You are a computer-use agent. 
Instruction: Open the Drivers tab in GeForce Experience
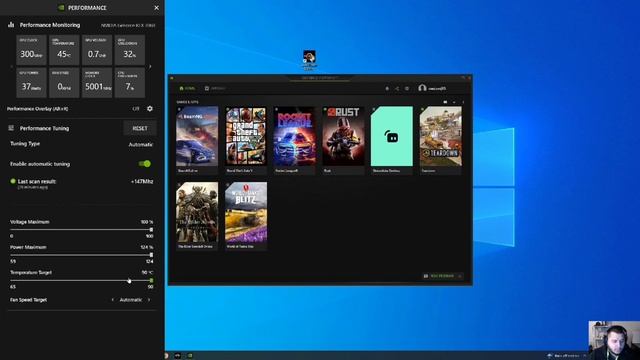tap(215, 88)
